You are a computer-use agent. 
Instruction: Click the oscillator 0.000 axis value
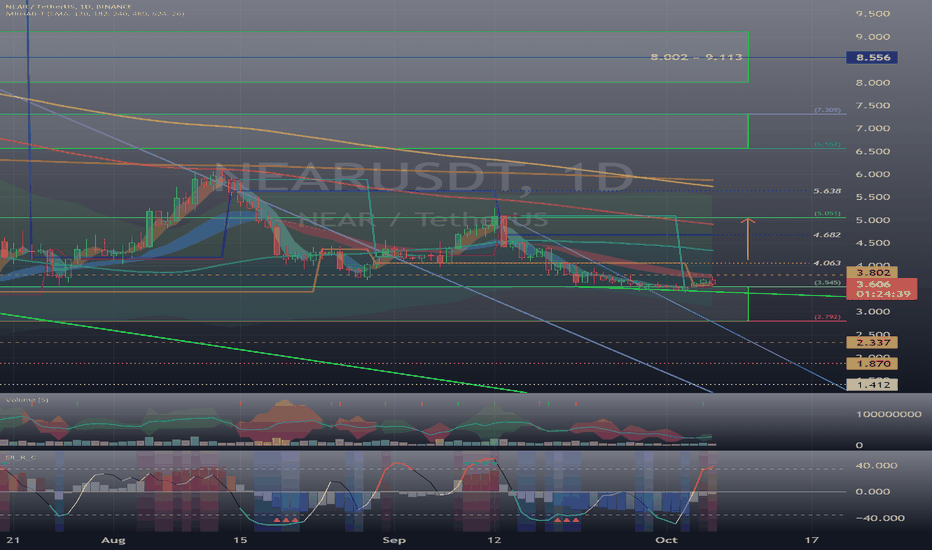[x=873, y=492]
